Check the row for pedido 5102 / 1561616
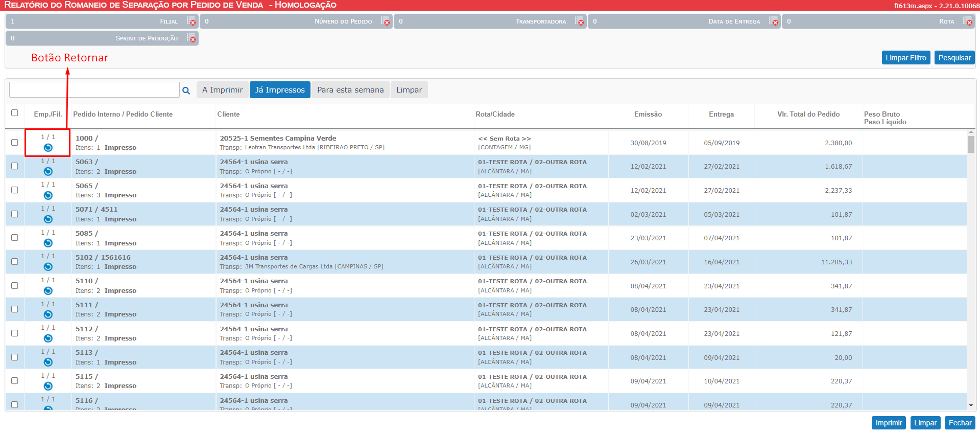The height and width of the screenshot is (432, 980). tap(14, 261)
